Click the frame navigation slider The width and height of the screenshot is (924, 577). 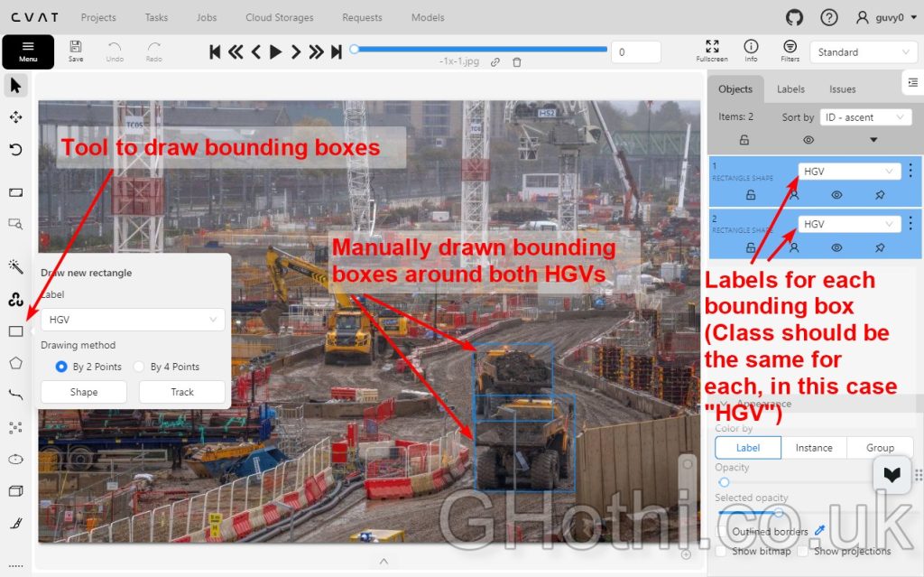coord(478,50)
